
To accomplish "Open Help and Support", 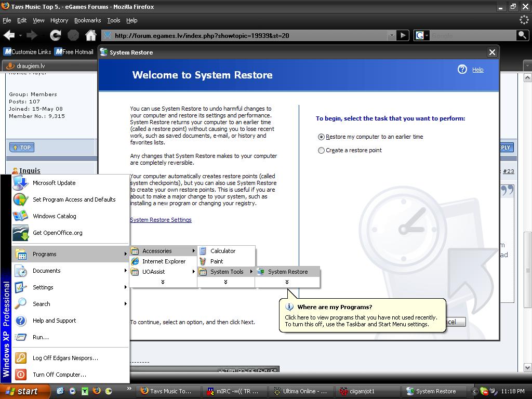I will tap(71, 321).
